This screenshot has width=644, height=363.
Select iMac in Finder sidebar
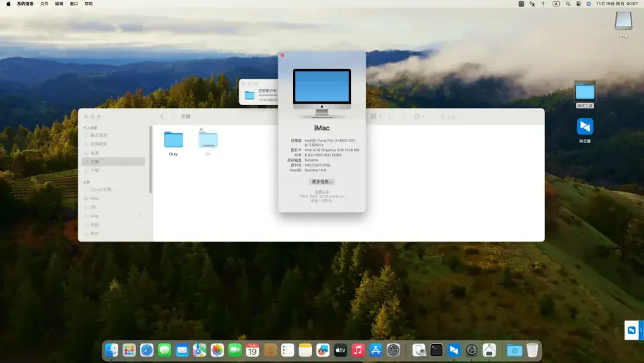pyautogui.click(x=95, y=198)
